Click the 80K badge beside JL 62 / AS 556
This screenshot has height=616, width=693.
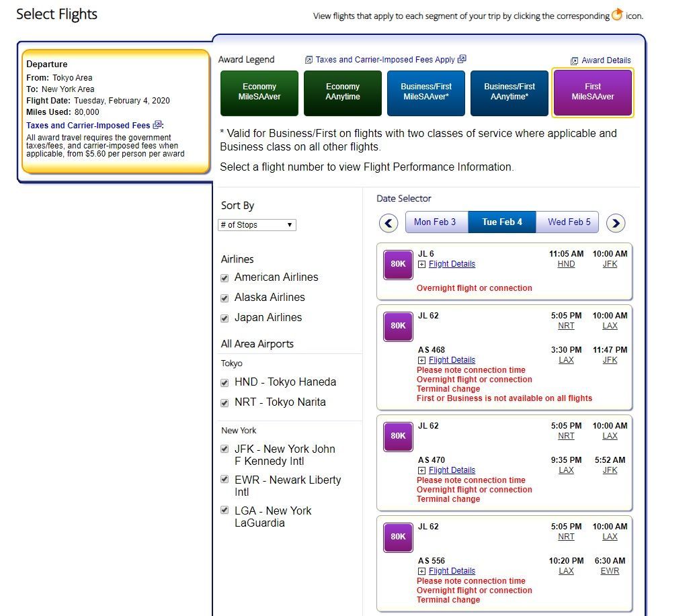point(398,537)
